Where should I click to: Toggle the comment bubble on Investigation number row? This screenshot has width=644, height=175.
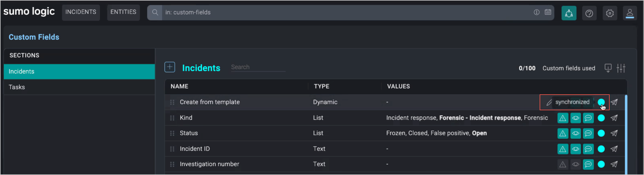pyautogui.click(x=588, y=164)
